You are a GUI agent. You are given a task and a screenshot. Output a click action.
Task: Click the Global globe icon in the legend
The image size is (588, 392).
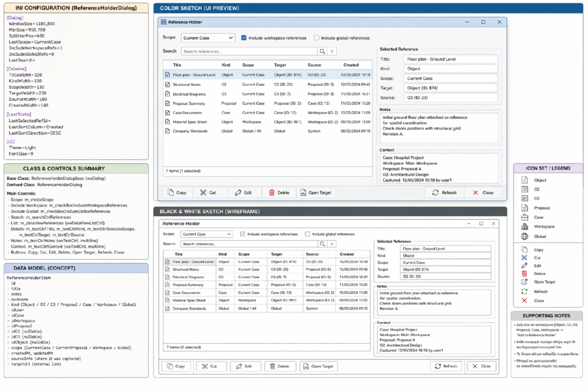pos(524,236)
